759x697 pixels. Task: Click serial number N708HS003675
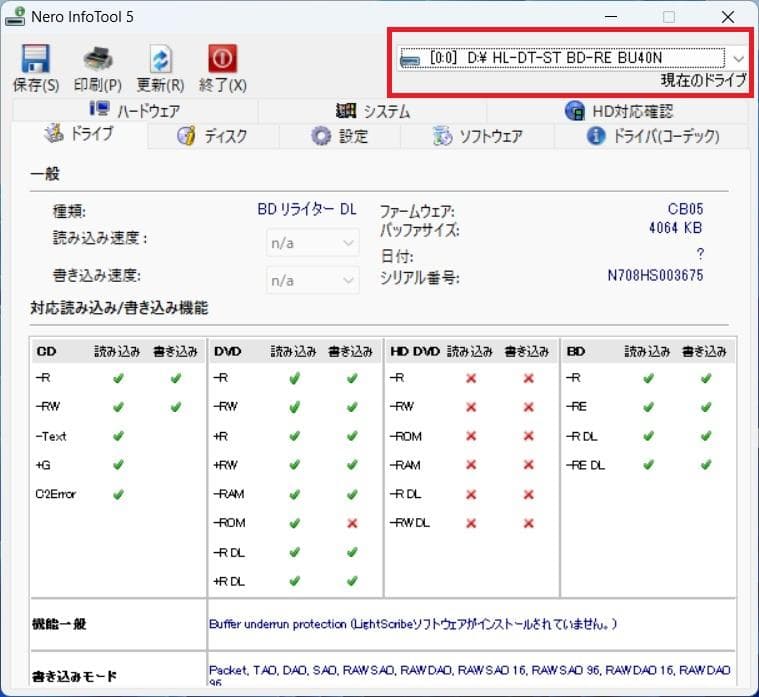tap(655, 275)
